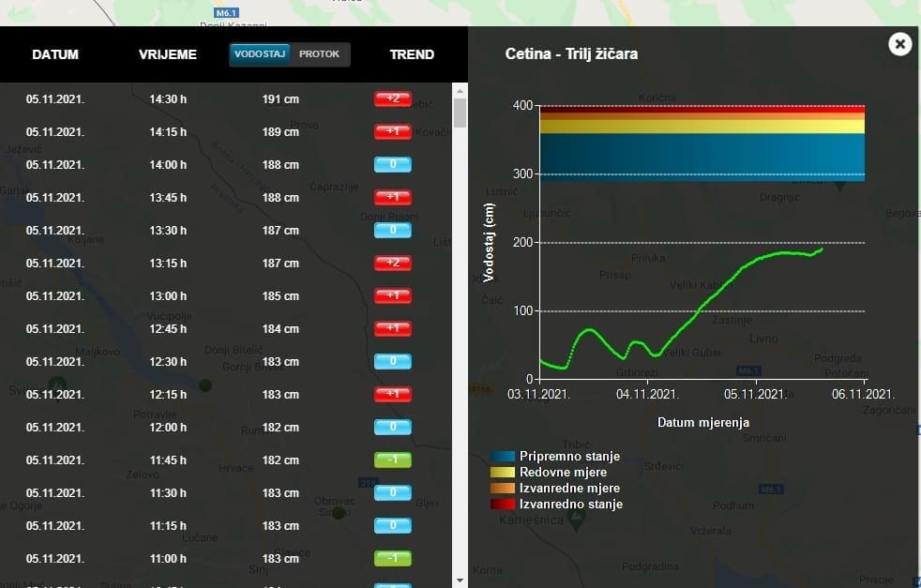Switch to the PROTOK view
Screen dimensions: 921x588
[319, 54]
